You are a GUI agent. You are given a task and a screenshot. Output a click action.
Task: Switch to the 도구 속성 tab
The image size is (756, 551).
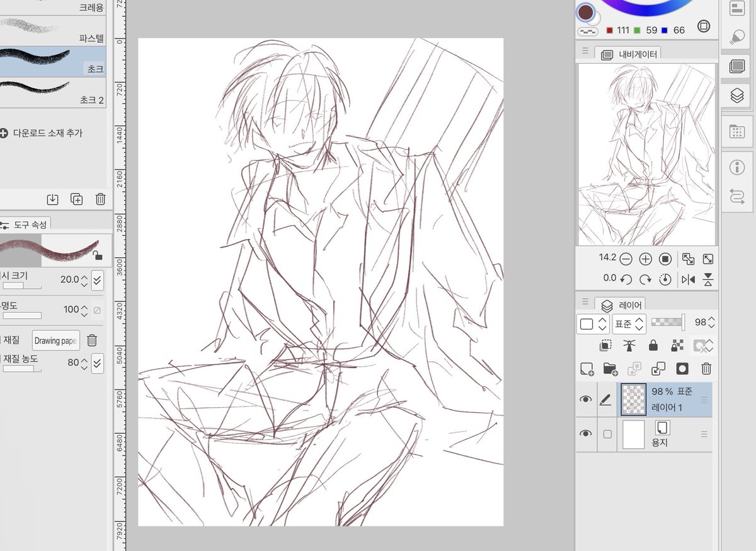click(x=25, y=224)
